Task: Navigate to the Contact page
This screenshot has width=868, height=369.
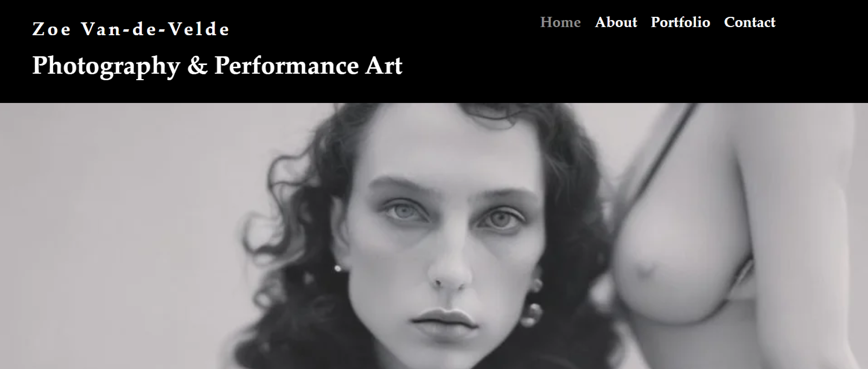Action: (750, 22)
